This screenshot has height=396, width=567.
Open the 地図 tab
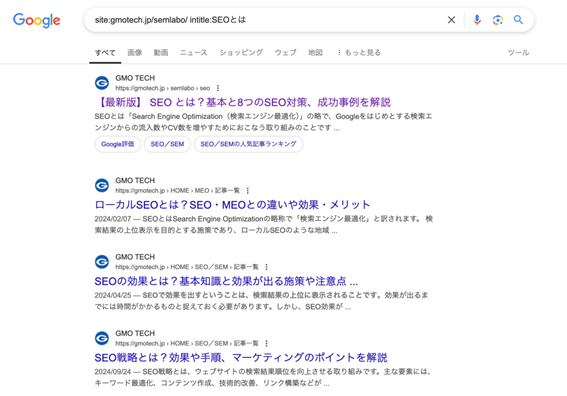315,53
